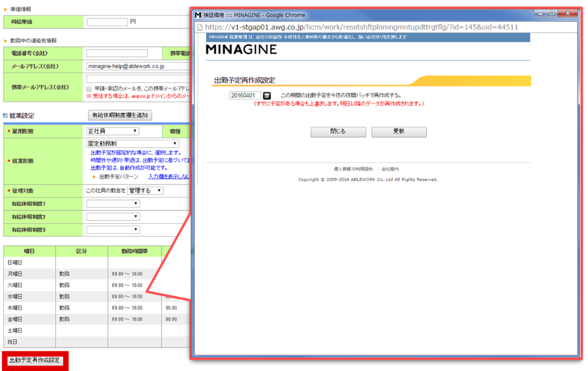Open the 個人情報の利用目的 footer link
Viewport: 588px width, 371px height.
coord(353,169)
